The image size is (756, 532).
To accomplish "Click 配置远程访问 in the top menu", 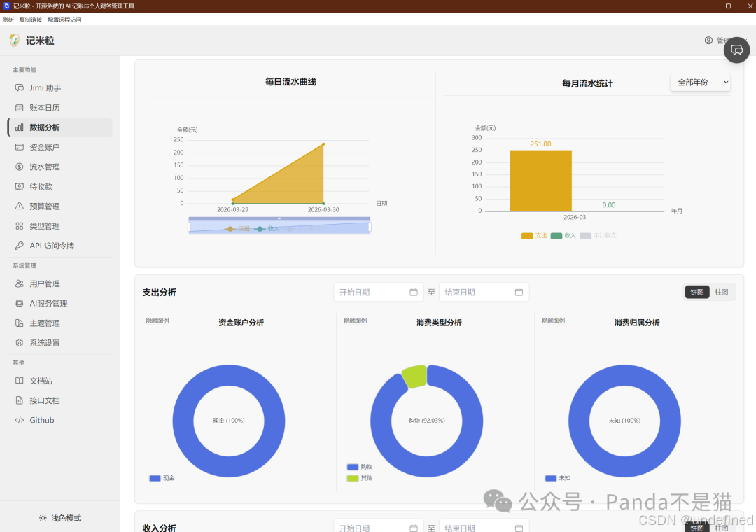I will 64,20.
